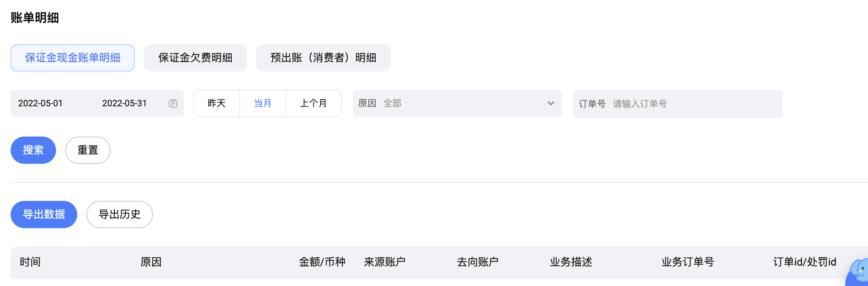Select the 上个月 date shortcut

pyautogui.click(x=313, y=103)
